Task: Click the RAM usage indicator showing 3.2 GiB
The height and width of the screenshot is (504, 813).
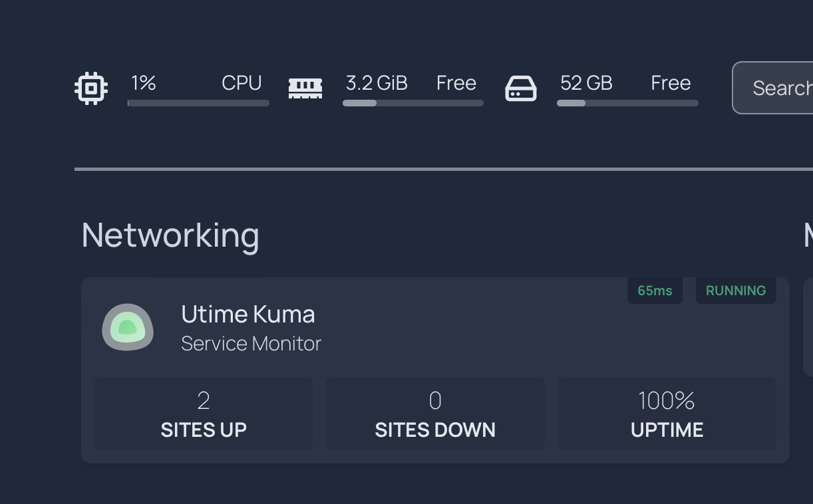Action: click(x=377, y=82)
